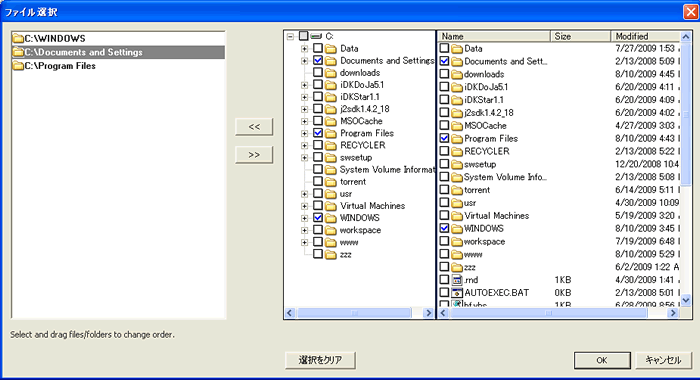Sort by the Name column header

[494, 36]
